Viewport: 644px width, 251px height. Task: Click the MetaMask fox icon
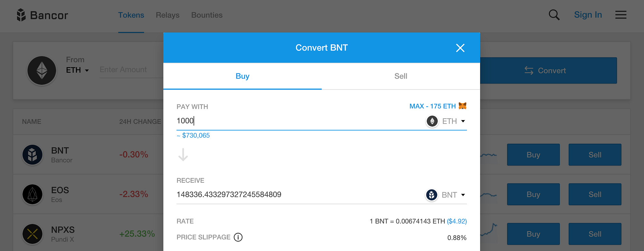click(x=462, y=106)
